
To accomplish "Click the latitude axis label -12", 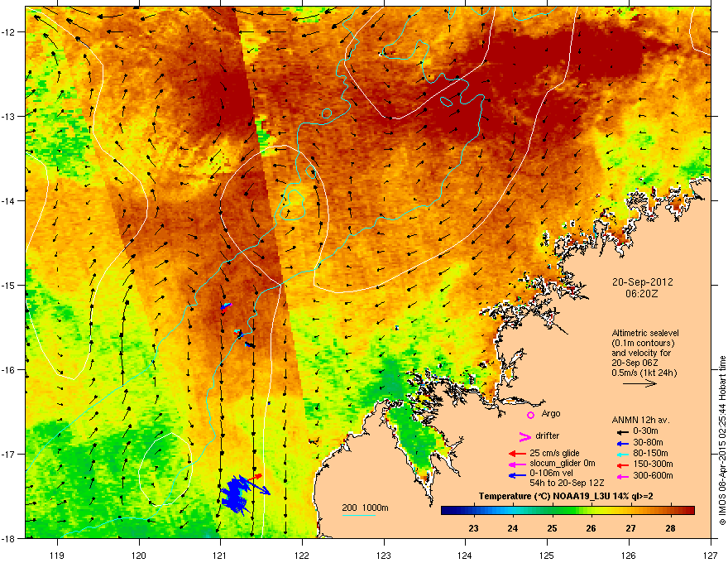I will tap(9, 32).
